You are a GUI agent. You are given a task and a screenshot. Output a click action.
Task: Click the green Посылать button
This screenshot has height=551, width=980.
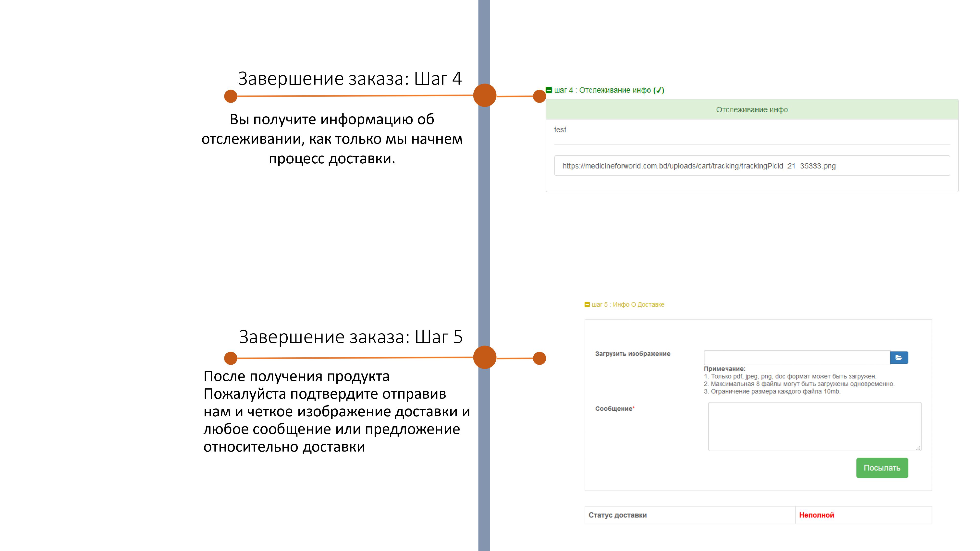tap(882, 468)
